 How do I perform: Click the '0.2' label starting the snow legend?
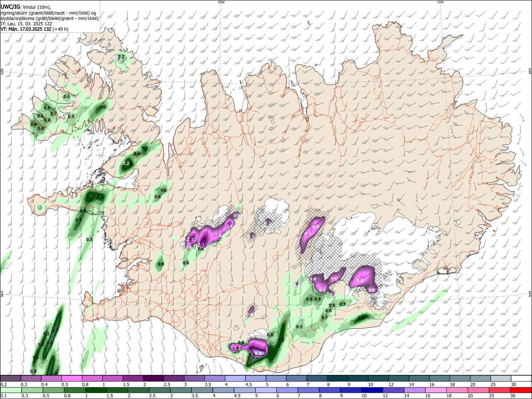(3, 384)
